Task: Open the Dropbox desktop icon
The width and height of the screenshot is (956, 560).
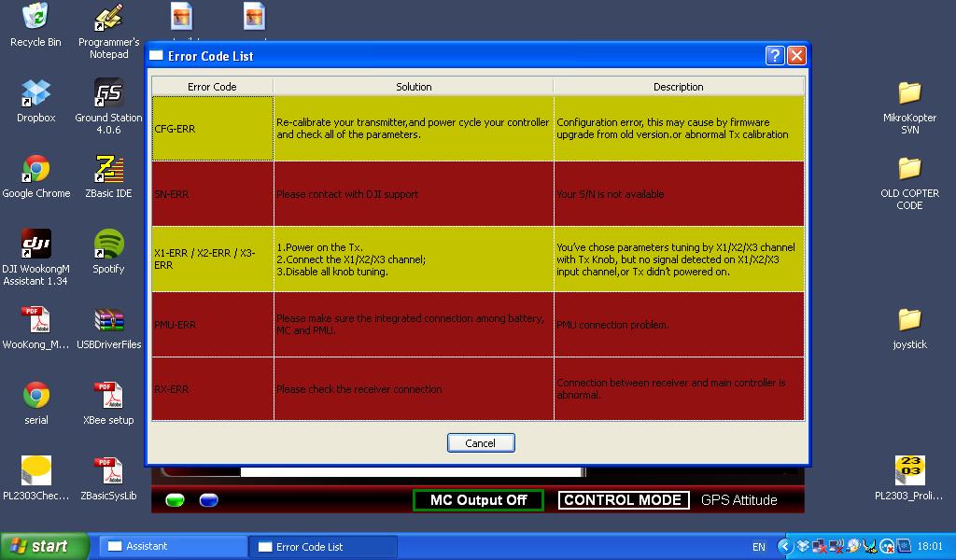Action: [x=35, y=94]
